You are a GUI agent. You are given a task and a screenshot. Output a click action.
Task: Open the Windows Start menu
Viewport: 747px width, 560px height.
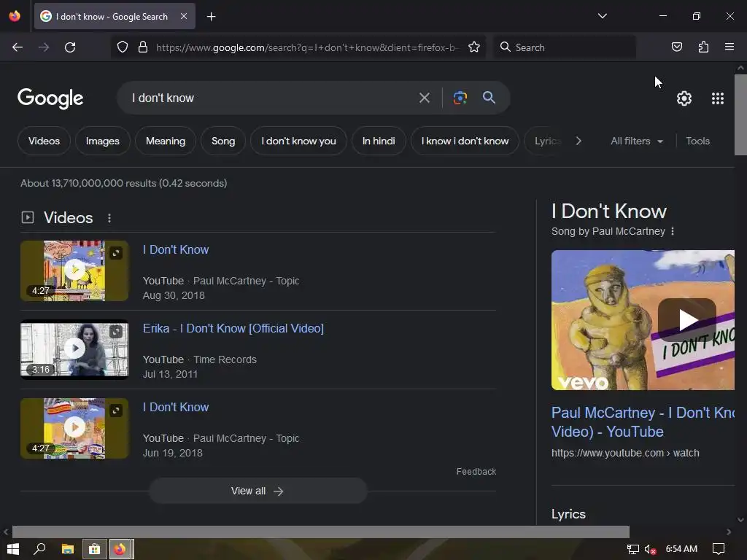point(13,549)
